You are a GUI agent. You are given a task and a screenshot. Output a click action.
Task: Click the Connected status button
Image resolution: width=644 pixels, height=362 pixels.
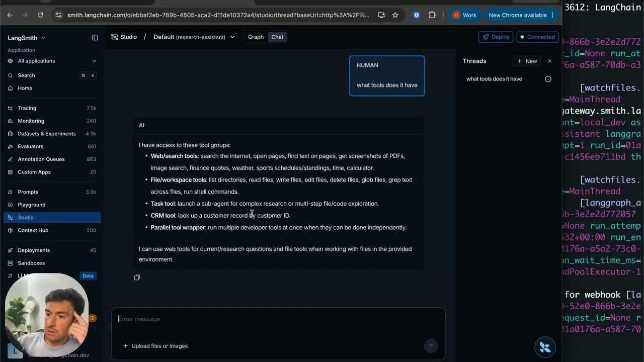(x=537, y=37)
